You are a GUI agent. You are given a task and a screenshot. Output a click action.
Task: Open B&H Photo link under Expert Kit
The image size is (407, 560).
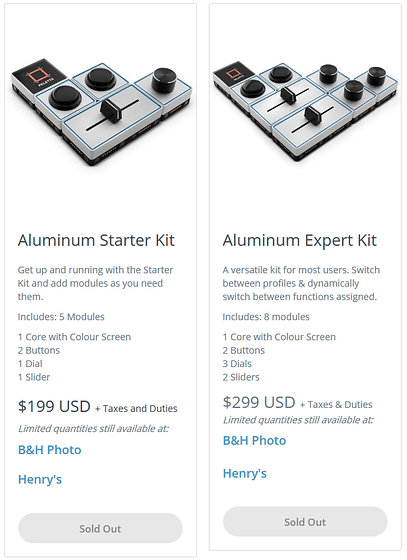[254, 440]
